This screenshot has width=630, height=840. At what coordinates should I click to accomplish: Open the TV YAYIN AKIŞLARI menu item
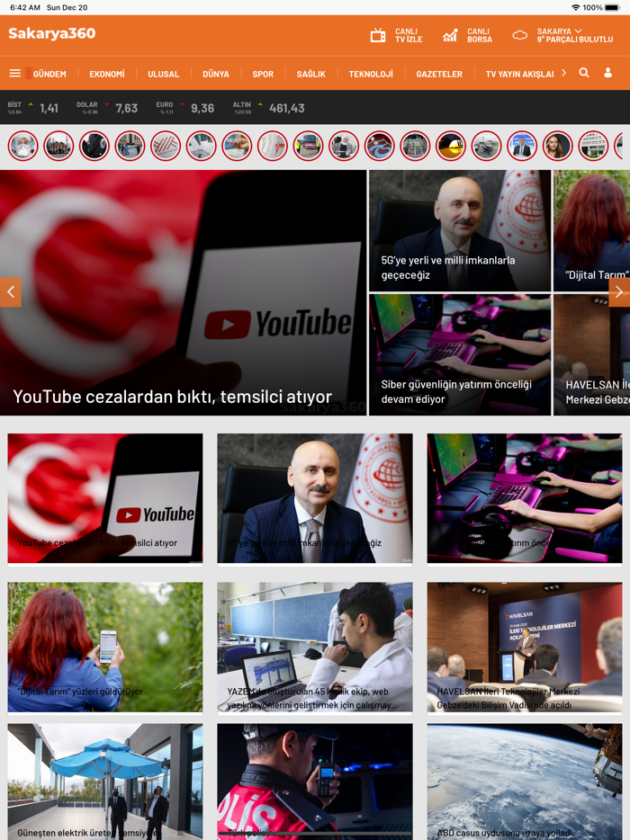pyautogui.click(x=519, y=74)
